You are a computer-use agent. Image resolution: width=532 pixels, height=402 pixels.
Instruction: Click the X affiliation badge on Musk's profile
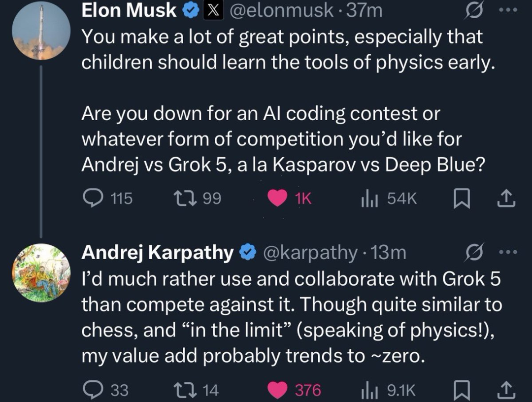click(x=214, y=10)
